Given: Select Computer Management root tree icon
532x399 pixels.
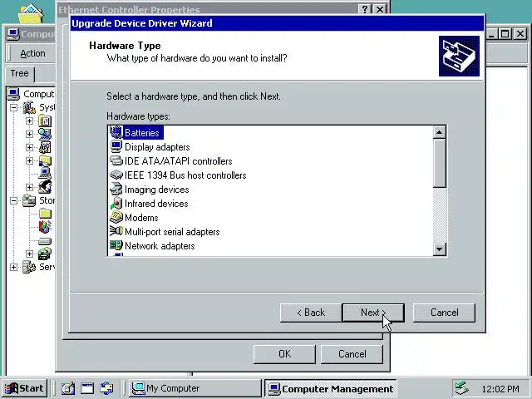Looking at the screenshot, I should point(13,94).
